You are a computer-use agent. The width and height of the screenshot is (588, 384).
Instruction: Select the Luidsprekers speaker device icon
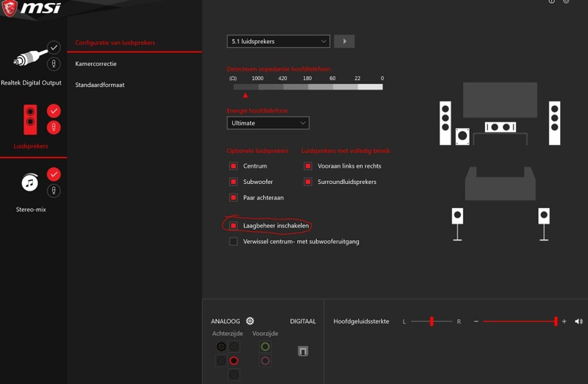[30, 120]
